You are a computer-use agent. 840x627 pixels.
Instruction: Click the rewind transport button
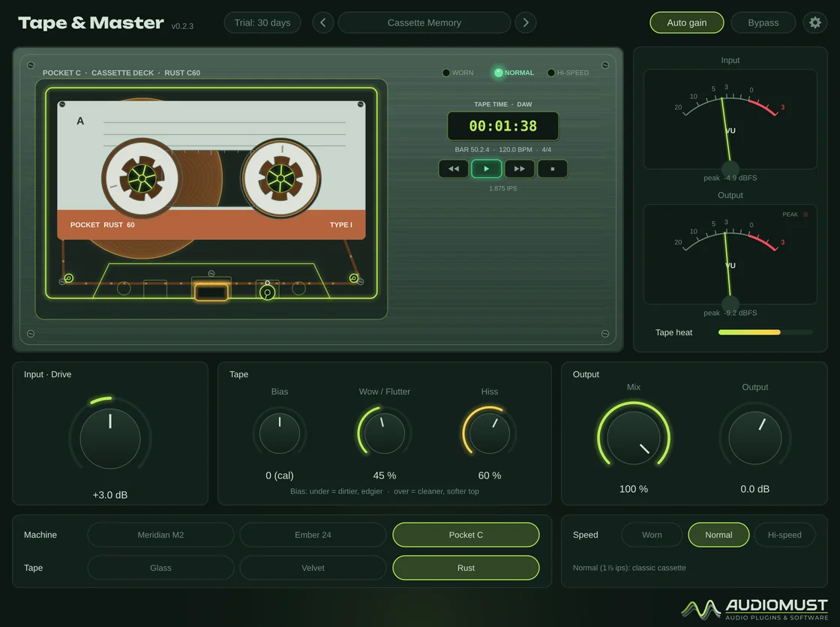454,169
